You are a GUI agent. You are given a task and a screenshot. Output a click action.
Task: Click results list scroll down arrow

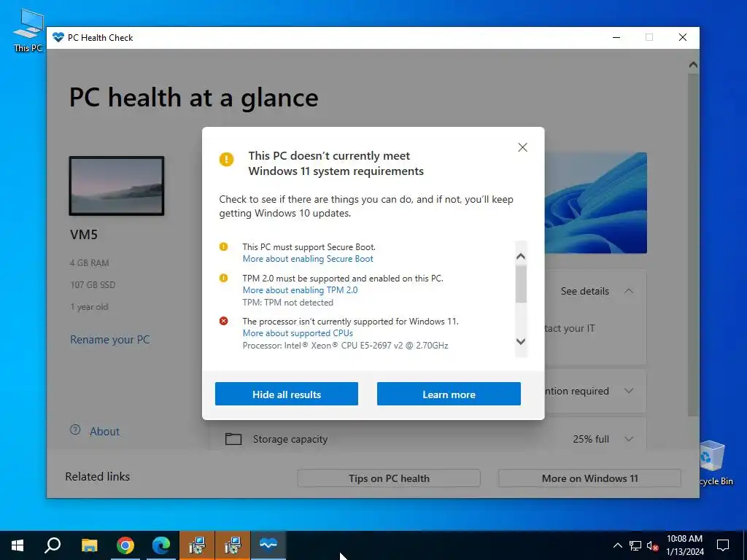tap(521, 341)
